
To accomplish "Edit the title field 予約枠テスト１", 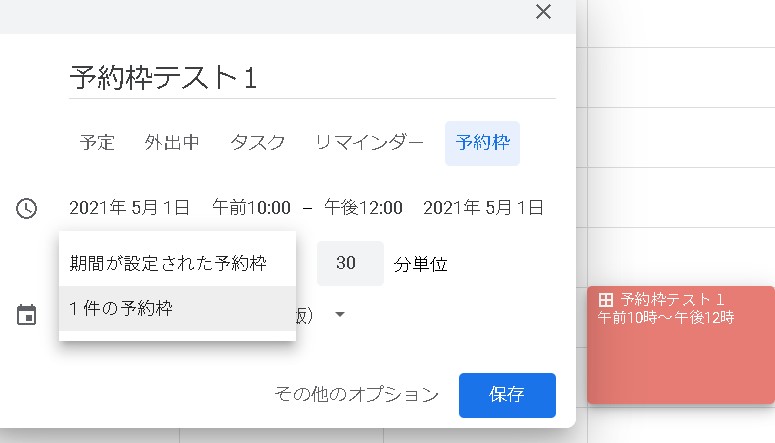I will coord(311,78).
